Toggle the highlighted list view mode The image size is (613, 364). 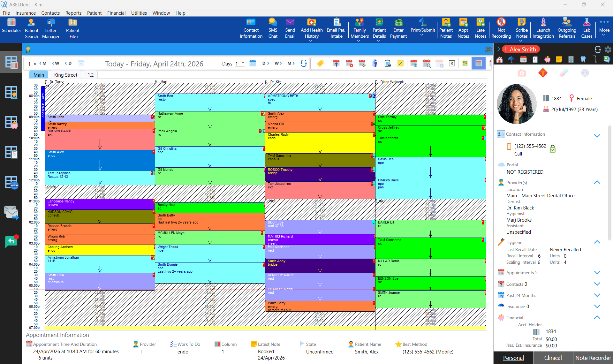pyautogui.click(x=479, y=63)
